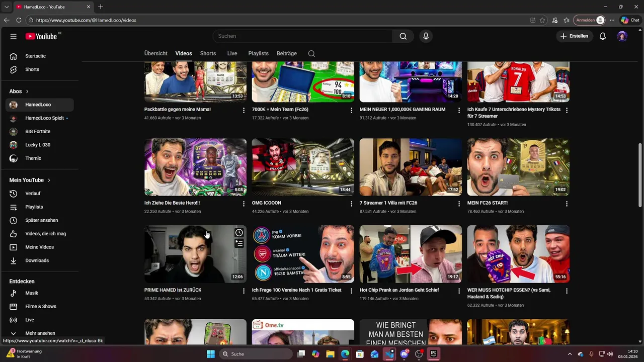Open Themlo subscription
The height and width of the screenshot is (362, 644).
coord(39,158)
